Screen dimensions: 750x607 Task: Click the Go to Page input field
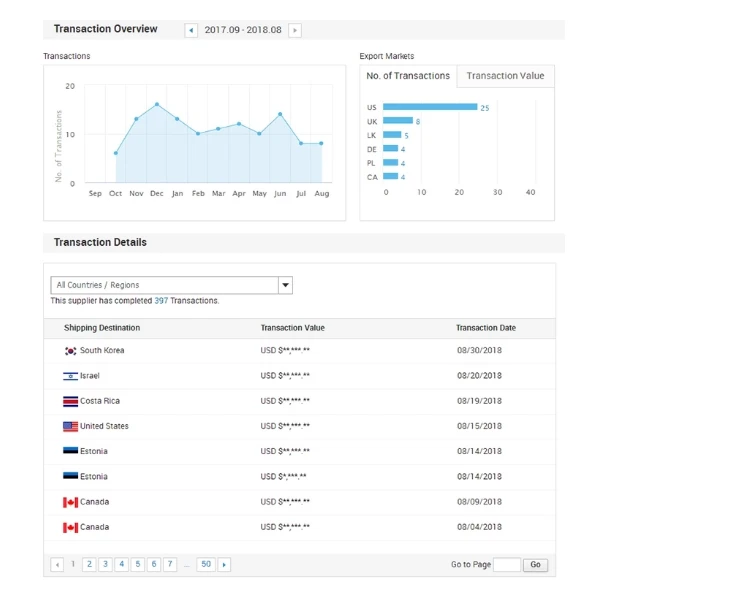coord(507,565)
